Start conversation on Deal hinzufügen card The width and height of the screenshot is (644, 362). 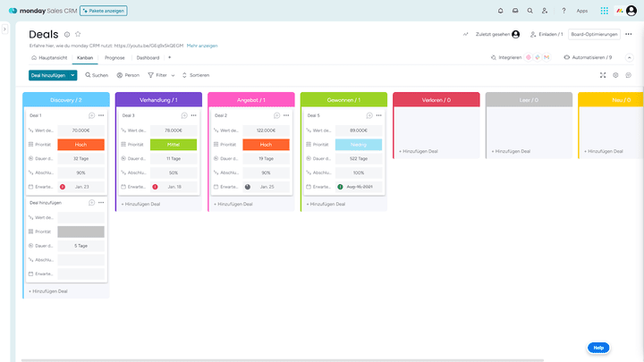[x=91, y=202]
